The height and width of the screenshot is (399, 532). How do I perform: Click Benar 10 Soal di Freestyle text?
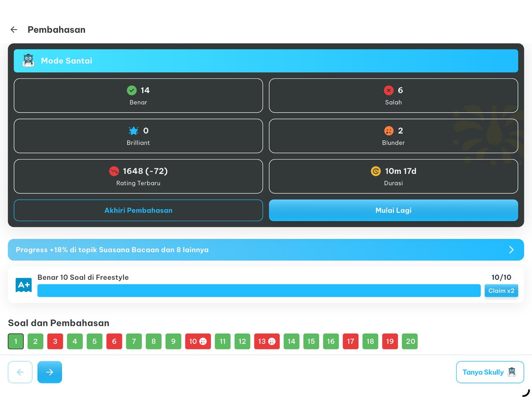(83, 278)
